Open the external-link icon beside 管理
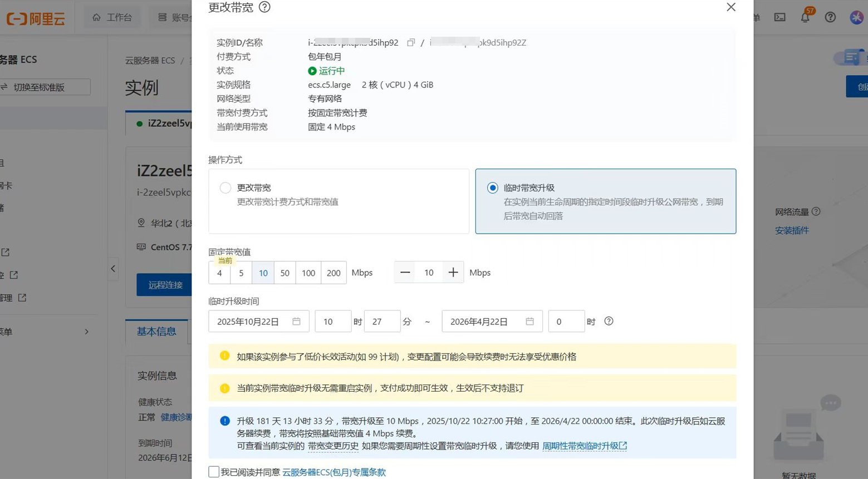The image size is (868, 479). [x=22, y=298]
